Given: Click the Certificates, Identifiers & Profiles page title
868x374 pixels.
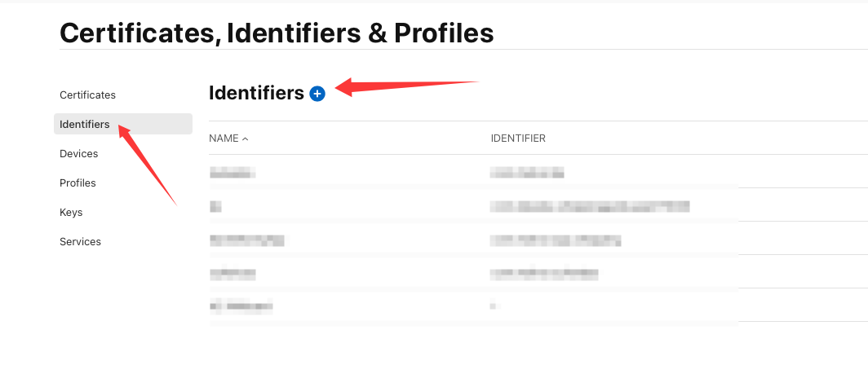Looking at the screenshot, I should coord(277,33).
